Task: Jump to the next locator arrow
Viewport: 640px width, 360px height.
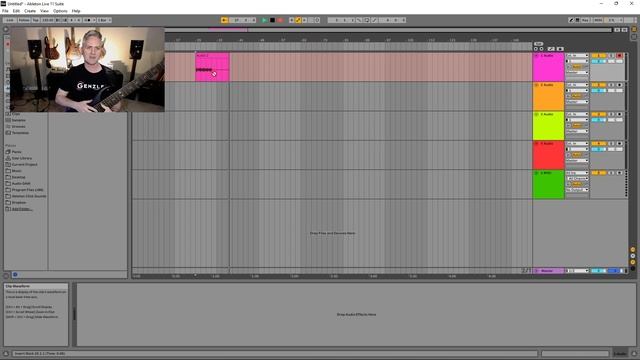Action: 542,49
